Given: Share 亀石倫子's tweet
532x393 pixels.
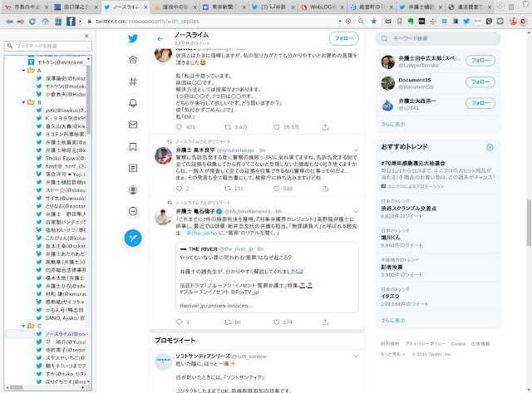Looking at the screenshot, I should tap(325, 322).
